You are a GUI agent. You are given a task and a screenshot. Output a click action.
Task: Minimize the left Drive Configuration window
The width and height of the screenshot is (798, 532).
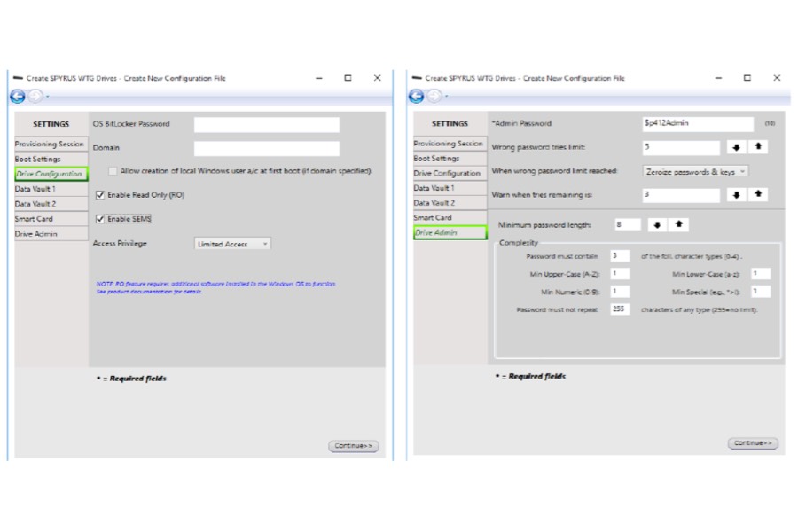[319, 78]
